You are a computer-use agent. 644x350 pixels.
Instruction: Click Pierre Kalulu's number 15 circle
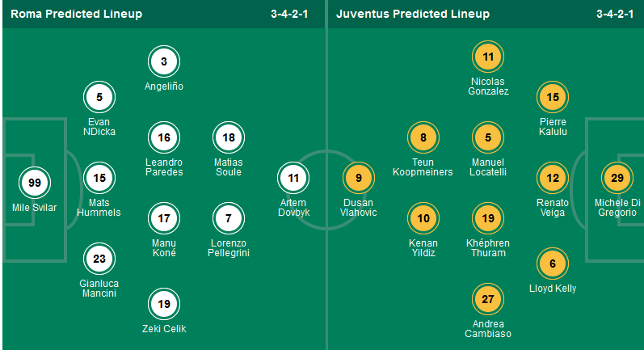click(553, 97)
